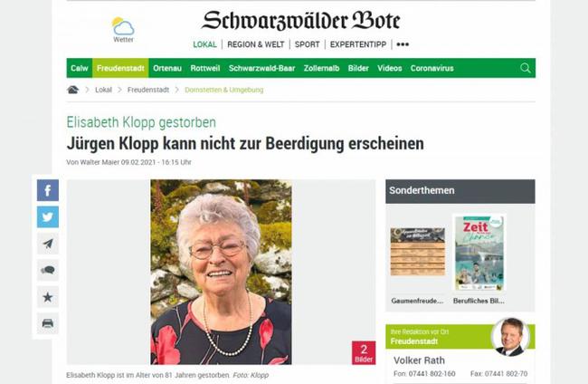
Task: Open the search magnifier icon
Action: 526,68
